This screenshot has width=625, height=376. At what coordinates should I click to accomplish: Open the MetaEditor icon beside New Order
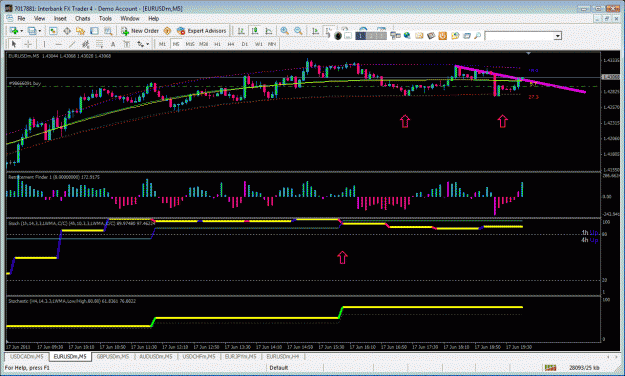pyautogui.click(x=167, y=31)
